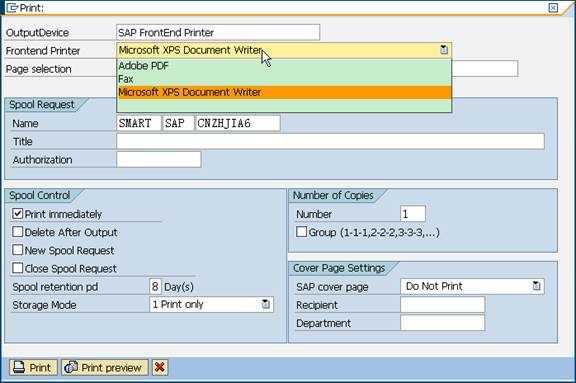Image resolution: width=576 pixels, height=383 pixels.
Task: Click the Day(s) unit label
Action: pyautogui.click(x=179, y=287)
